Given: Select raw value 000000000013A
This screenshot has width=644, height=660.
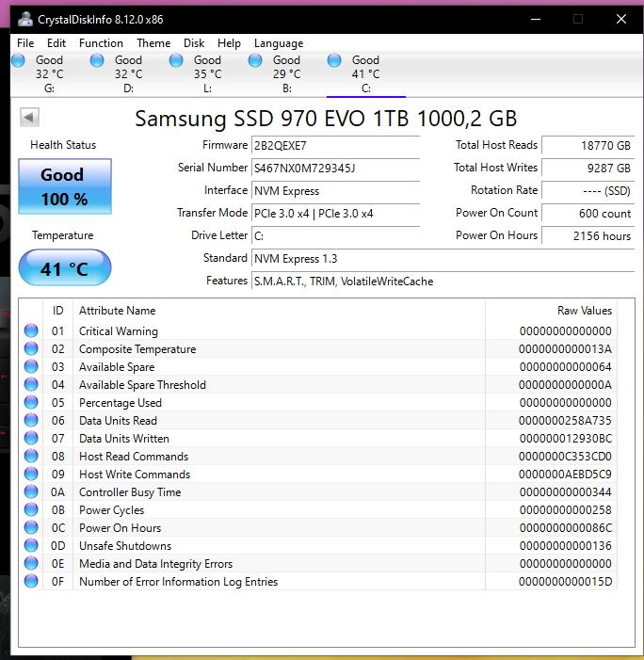Looking at the screenshot, I should [x=565, y=349].
